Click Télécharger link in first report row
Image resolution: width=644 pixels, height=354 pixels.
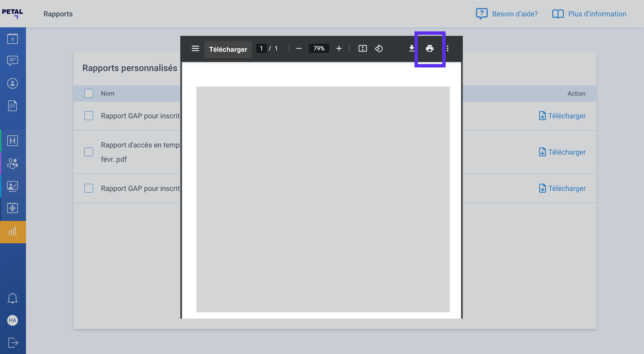[562, 116]
